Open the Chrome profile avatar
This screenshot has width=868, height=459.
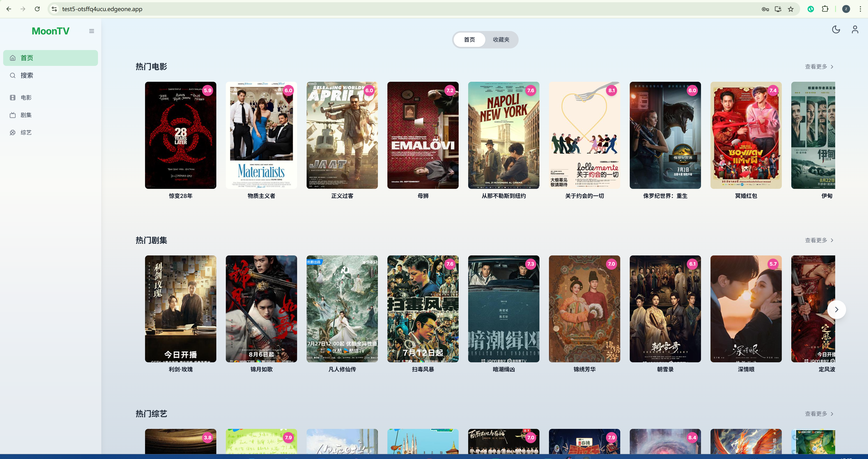pos(846,9)
